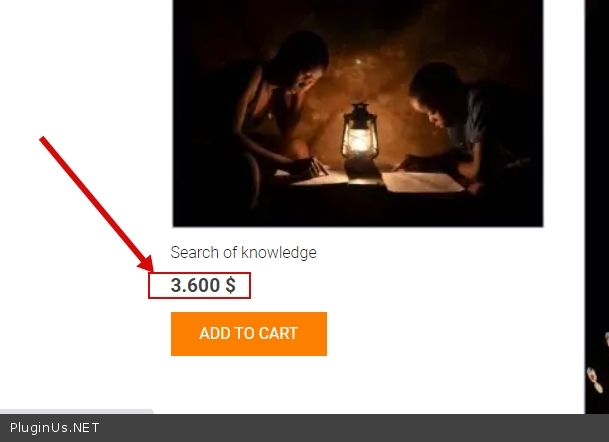Click the gray horizontal scrollbar above footer
The width and height of the screenshot is (609, 442).
coord(77,411)
